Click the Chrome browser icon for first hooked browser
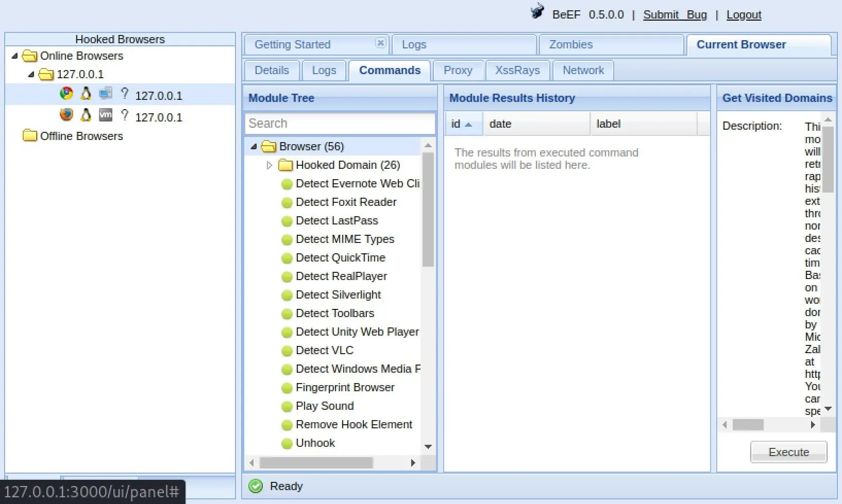 click(66, 94)
